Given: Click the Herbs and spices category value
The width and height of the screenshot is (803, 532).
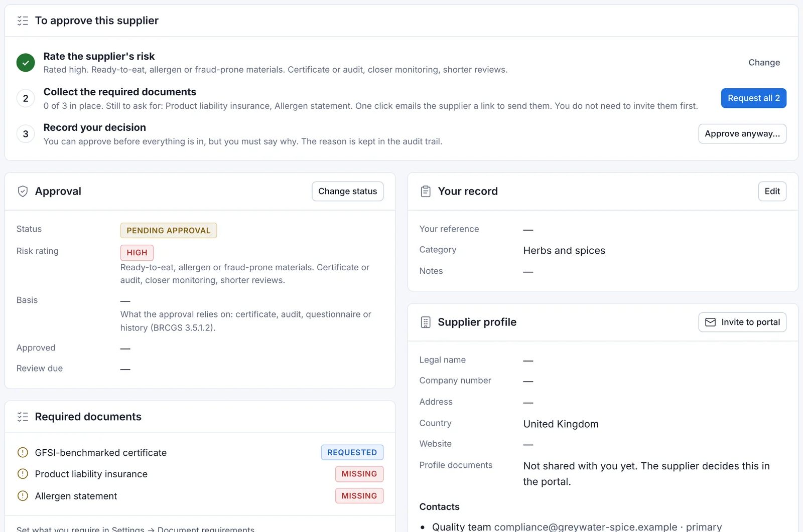Looking at the screenshot, I should coord(564,250).
